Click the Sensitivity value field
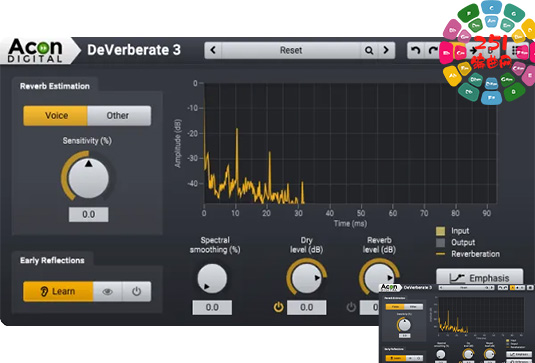 [88, 215]
